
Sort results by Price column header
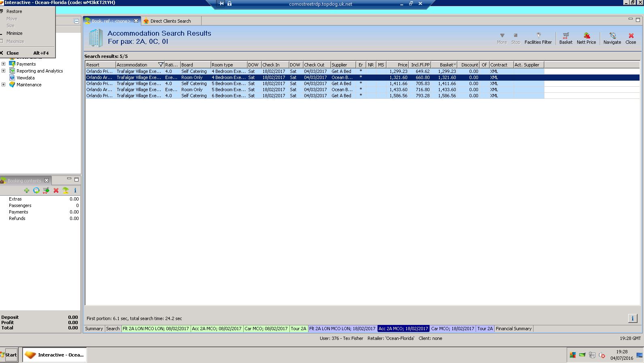click(397, 65)
